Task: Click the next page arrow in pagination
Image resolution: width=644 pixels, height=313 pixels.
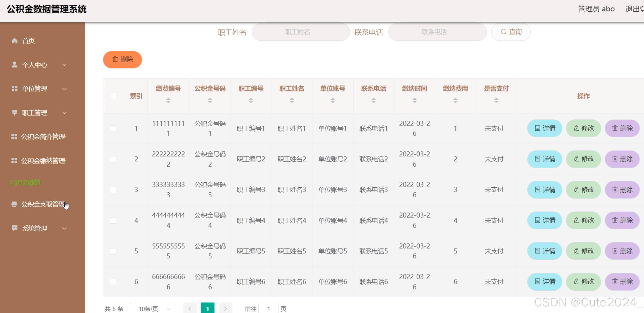Action: tap(225, 309)
